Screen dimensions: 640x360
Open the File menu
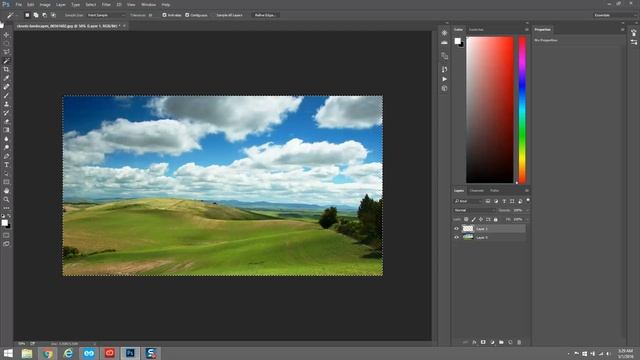pyautogui.click(x=18, y=4)
